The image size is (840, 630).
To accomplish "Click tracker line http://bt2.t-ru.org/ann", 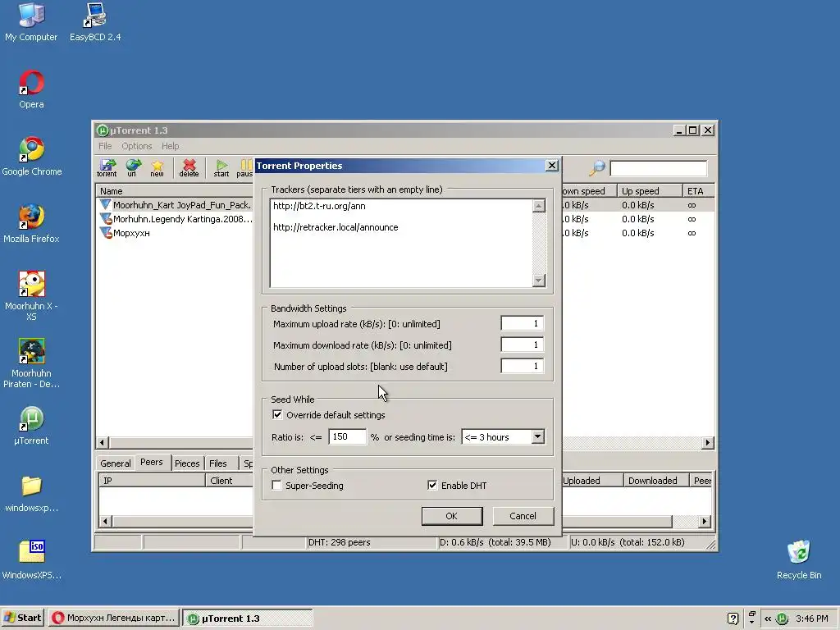I will pyautogui.click(x=319, y=206).
